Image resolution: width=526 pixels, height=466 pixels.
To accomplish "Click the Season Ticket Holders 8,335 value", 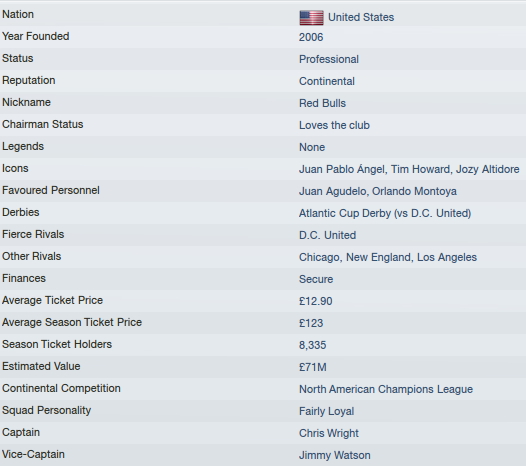I will coord(312,345).
